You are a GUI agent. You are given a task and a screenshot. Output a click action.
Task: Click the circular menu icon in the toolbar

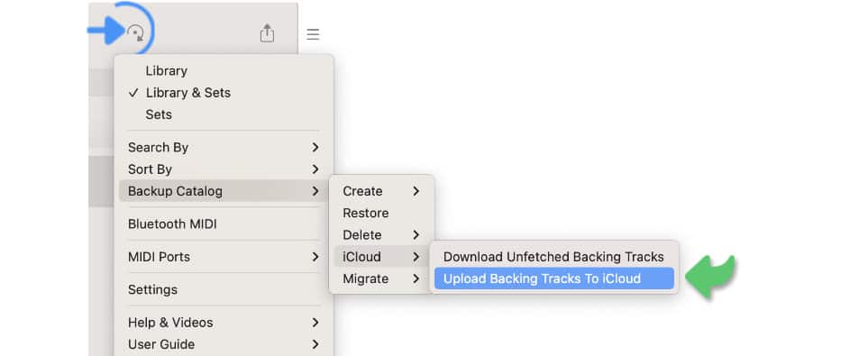coord(135,33)
